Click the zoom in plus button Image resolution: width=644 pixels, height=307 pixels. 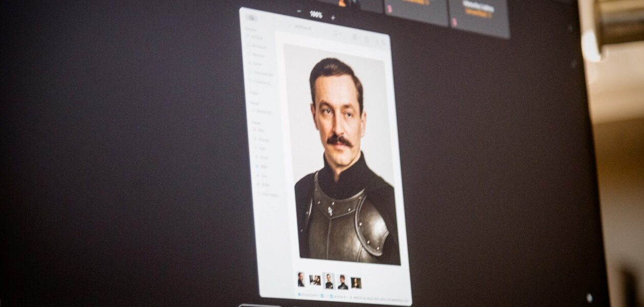(x=333, y=17)
